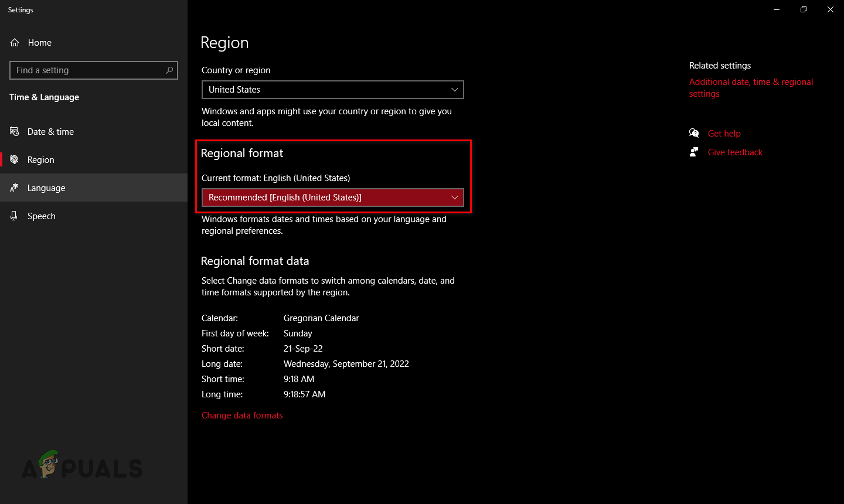The image size is (844, 504).
Task: Switch to the Speech settings page
Action: 41,216
